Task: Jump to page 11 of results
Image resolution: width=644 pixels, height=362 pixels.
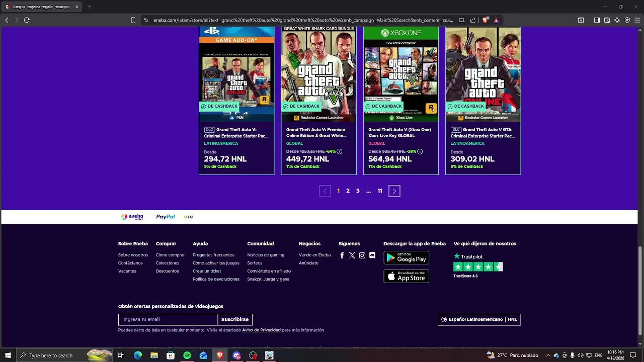Action: pos(380,191)
